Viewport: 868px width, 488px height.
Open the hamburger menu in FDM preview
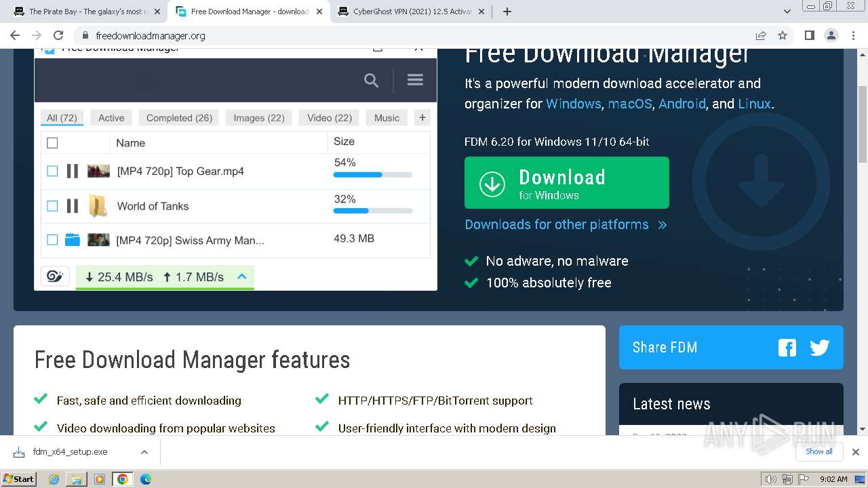(x=415, y=80)
